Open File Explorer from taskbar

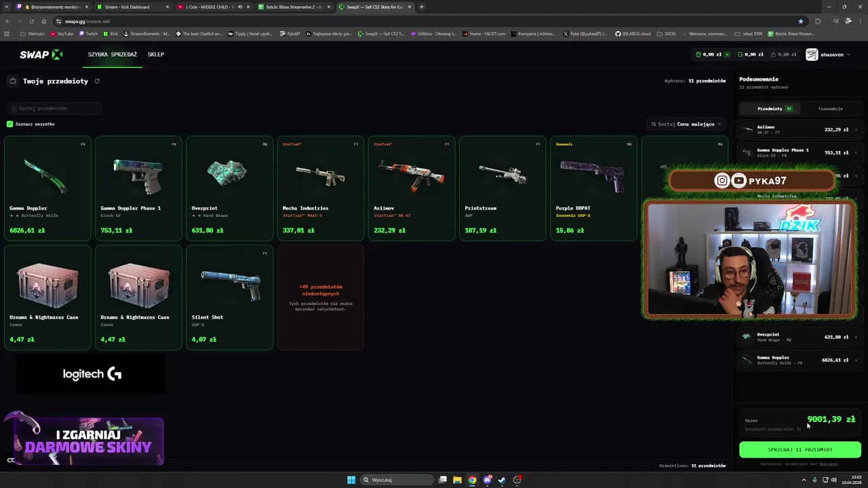point(457,480)
